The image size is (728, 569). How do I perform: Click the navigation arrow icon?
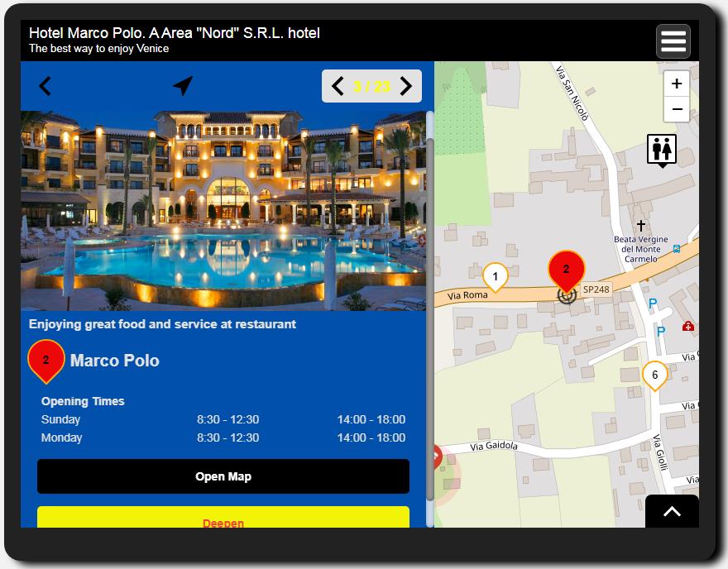click(183, 86)
